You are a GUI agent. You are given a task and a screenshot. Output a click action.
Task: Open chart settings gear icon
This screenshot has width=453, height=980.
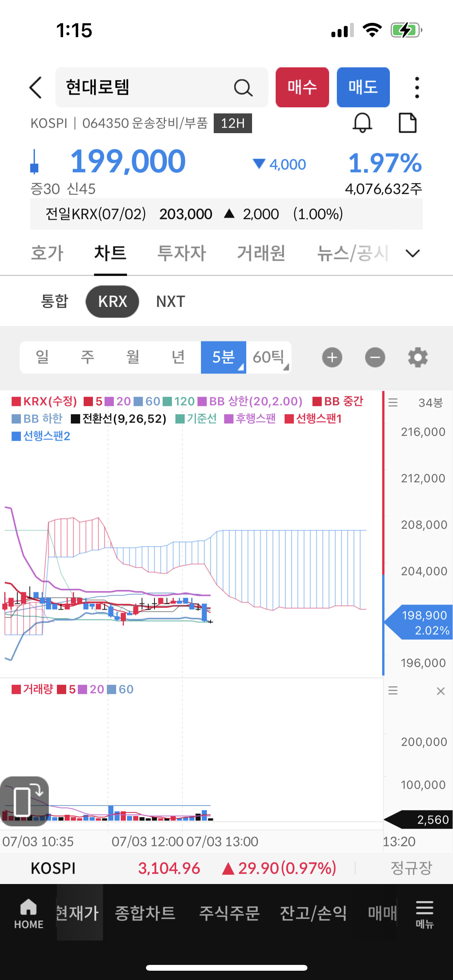coord(417,357)
